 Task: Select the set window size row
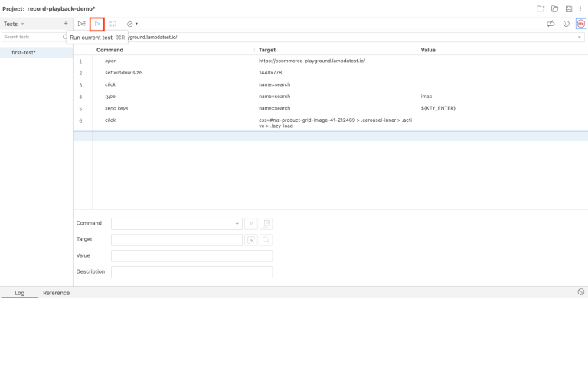331,73
